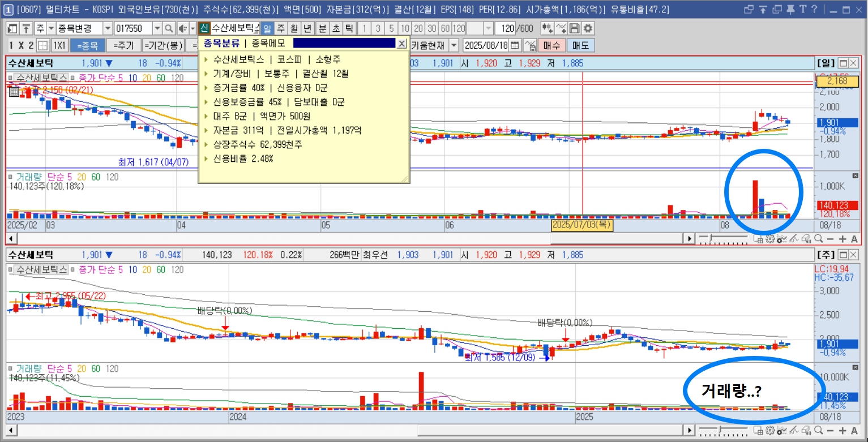Click the green 신 stock info icon

click(x=204, y=28)
